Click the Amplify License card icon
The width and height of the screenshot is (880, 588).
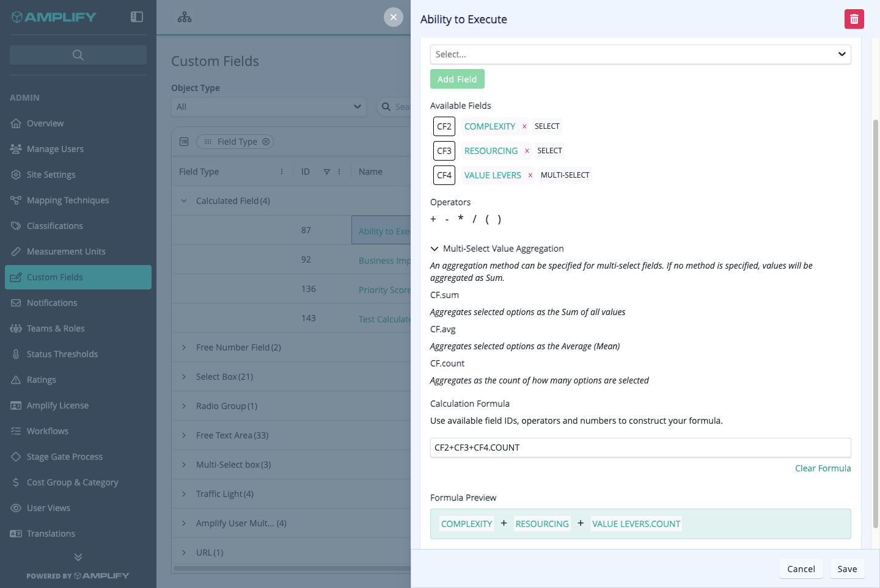[16, 405]
